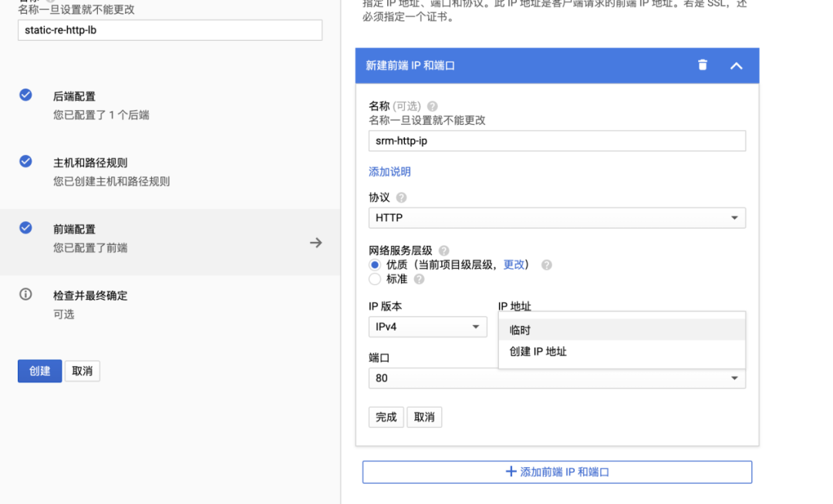Click the 新建前端 IP 和端口 header title

click(x=410, y=66)
